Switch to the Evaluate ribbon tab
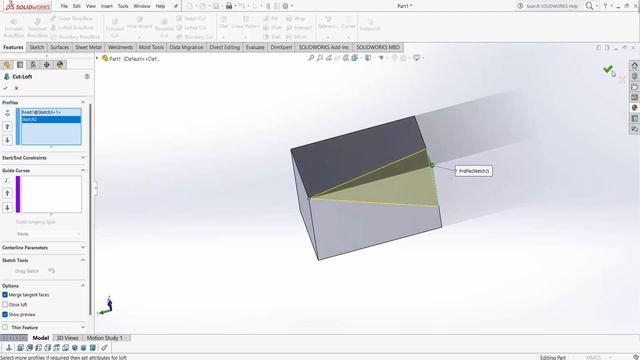This screenshot has height=360, width=640. point(255,47)
